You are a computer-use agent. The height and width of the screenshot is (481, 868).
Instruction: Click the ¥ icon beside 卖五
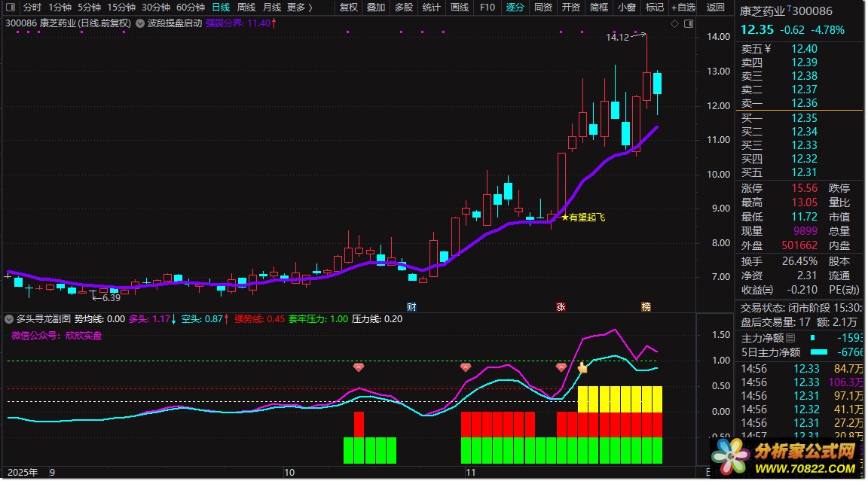(x=768, y=49)
